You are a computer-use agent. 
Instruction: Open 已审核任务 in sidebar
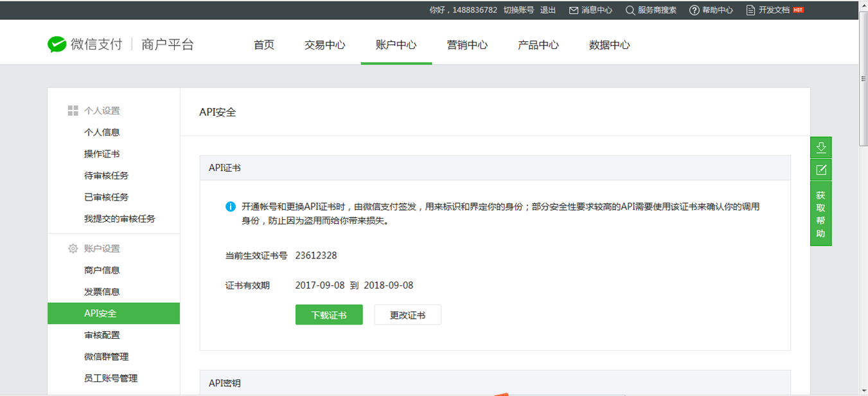tap(107, 197)
